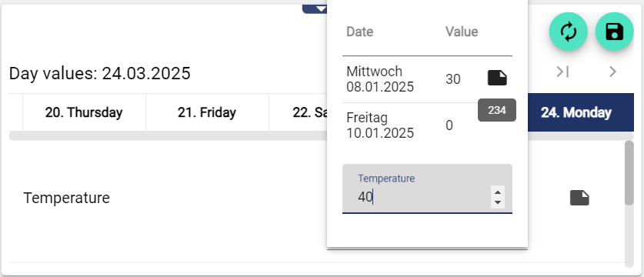
Task: Select the 21. Friday column
Action: 207,112
